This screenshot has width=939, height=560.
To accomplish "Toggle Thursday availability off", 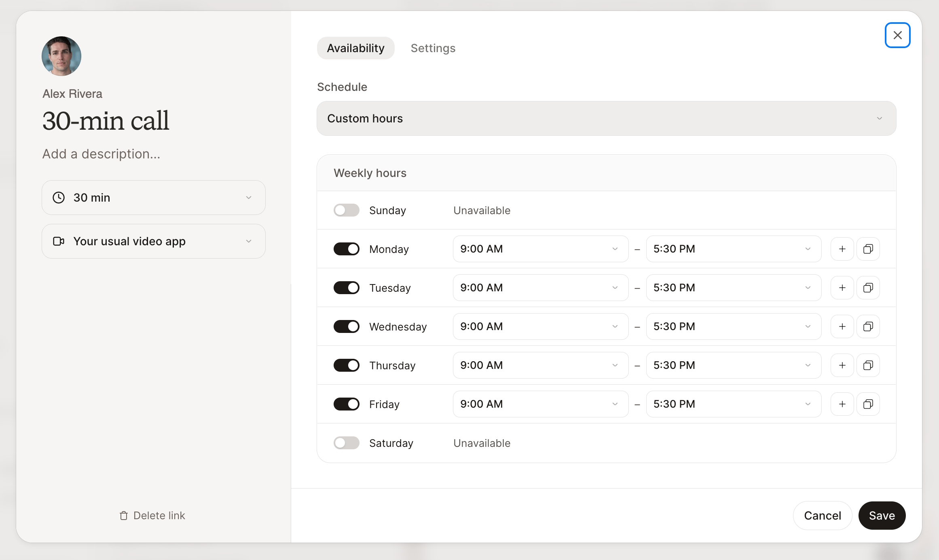I will (346, 365).
